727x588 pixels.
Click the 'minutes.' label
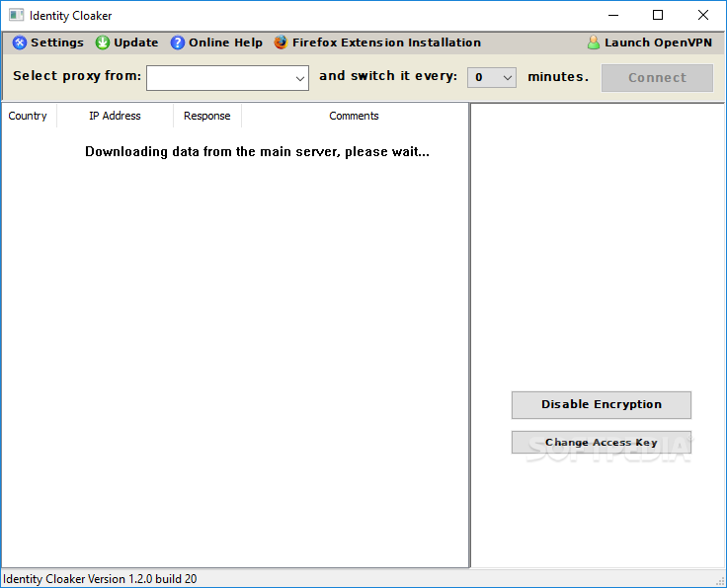click(x=558, y=76)
